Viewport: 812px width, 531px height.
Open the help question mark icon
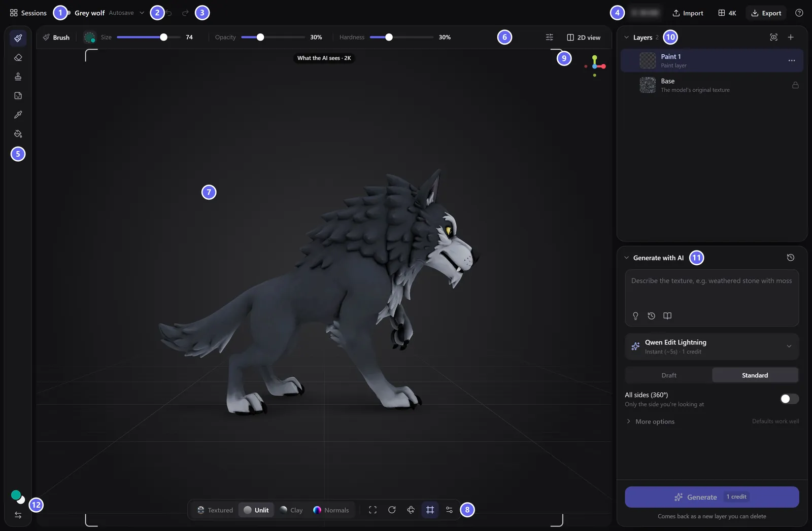tap(799, 13)
